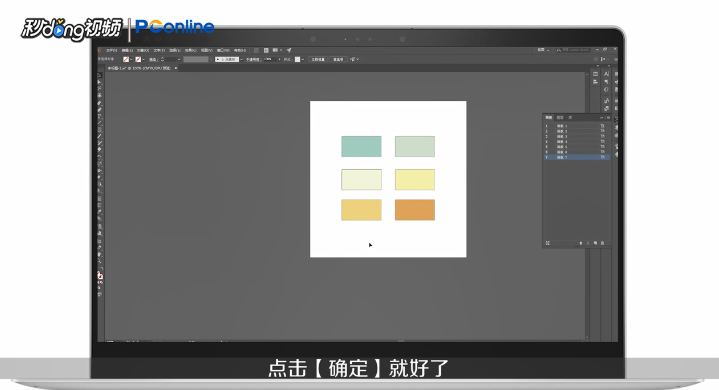This screenshot has height=390, width=719.
Task: Open the fill color dropdown arrow
Action: click(131, 59)
